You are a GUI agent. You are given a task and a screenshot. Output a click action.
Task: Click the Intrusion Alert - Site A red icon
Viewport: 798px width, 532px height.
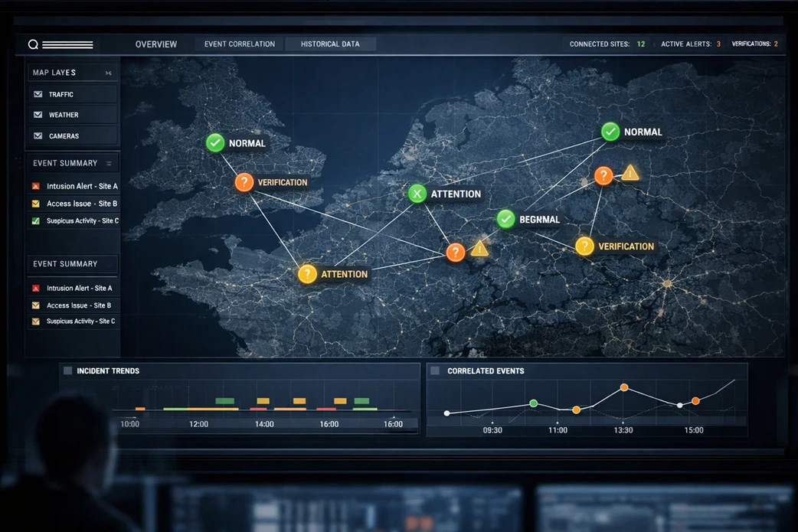[34, 186]
